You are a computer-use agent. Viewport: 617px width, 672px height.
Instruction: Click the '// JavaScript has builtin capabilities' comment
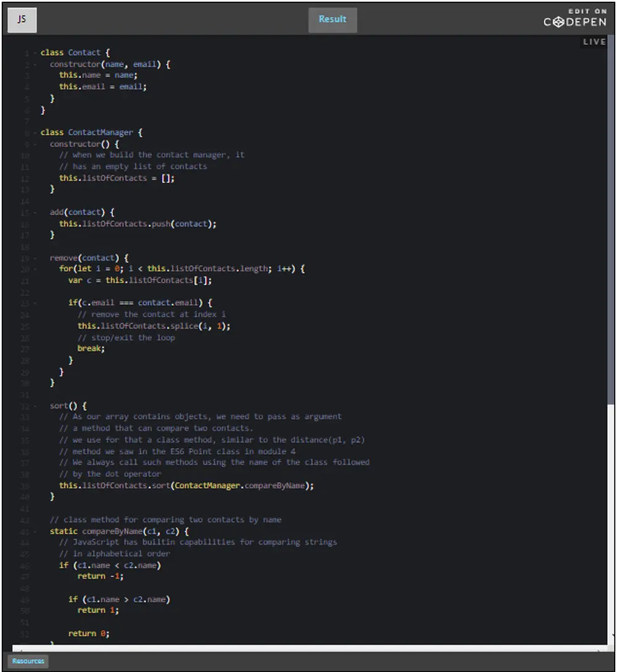[x=198, y=542]
